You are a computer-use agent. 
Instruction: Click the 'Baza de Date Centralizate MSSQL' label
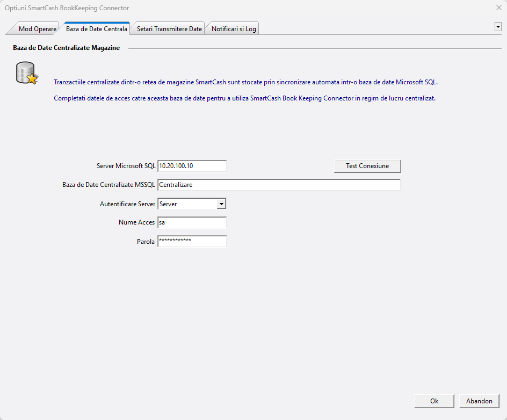click(108, 185)
